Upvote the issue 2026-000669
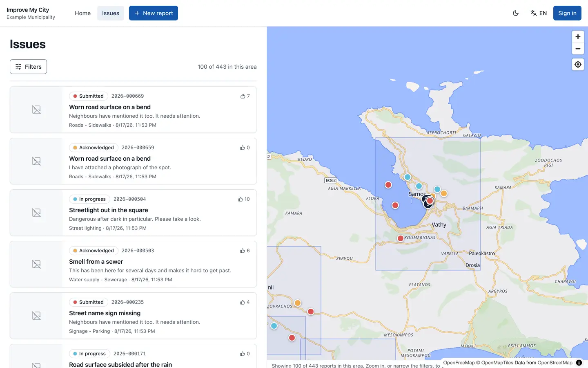588x368 pixels. pos(245,96)
